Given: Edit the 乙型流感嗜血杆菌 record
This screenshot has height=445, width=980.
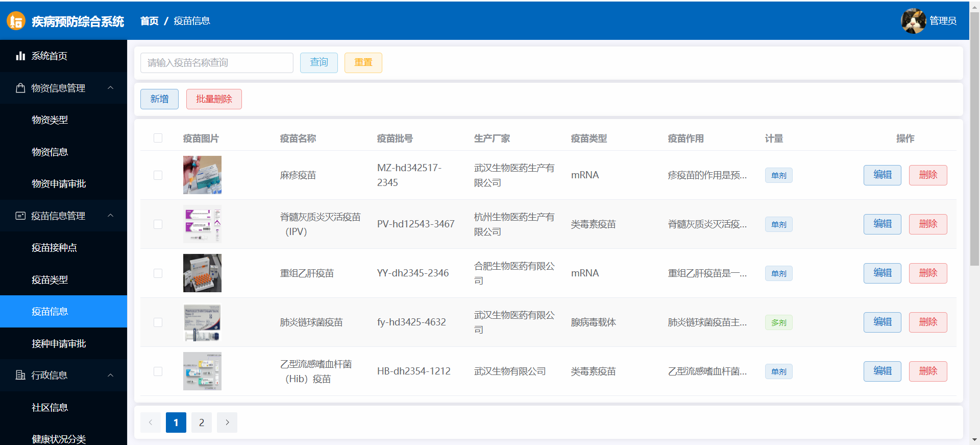Looking at the screenshot, I should pos(883,371).
